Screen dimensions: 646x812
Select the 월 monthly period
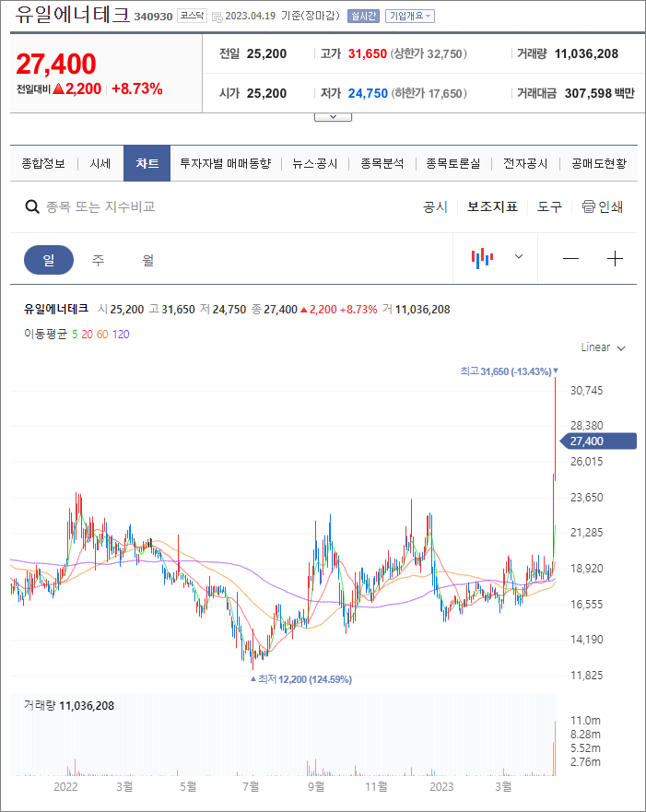click(148, 260)
